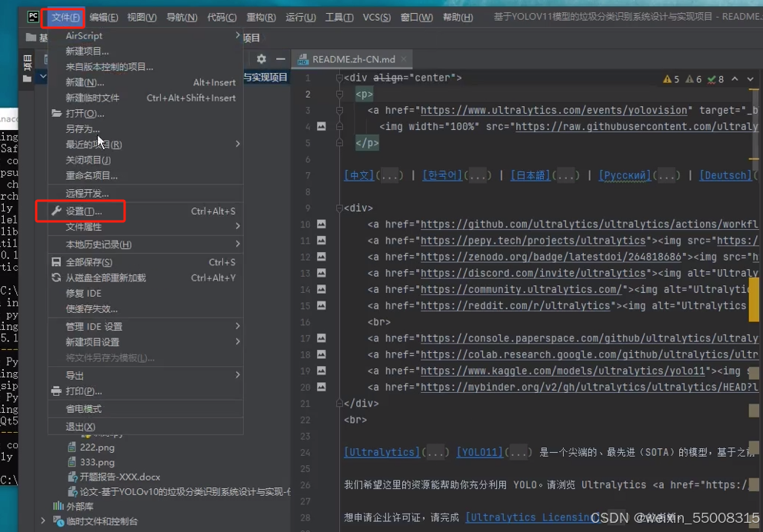Choose 新建项目... from the file menu
The width and height of the screenshot is (763, 532).
[x=87, y=51]
